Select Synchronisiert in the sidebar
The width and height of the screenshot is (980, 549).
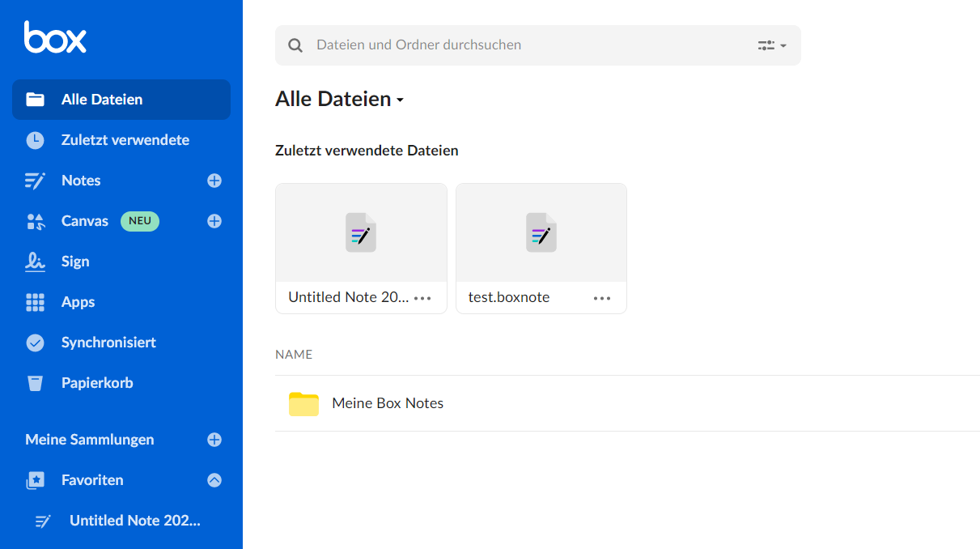[108, 343]
